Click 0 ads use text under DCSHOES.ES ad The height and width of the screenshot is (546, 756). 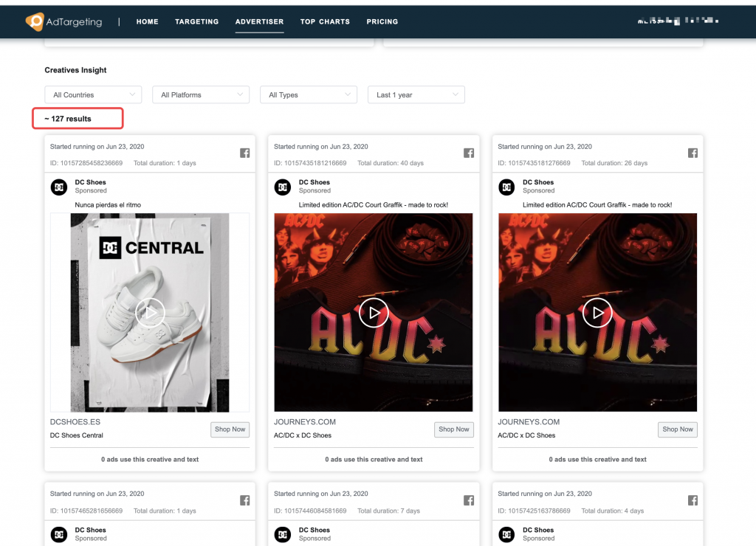[x=150, y=459]
